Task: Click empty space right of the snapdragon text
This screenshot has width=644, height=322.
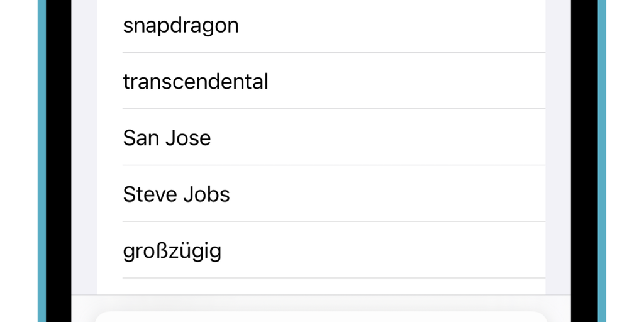Action: pos(390,26)
